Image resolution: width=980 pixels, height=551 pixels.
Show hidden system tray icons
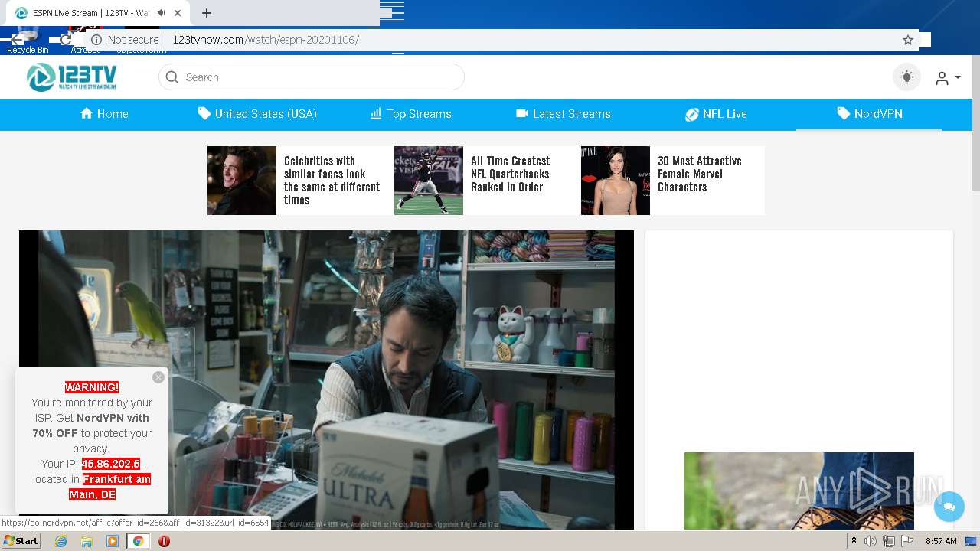point(854,541)
